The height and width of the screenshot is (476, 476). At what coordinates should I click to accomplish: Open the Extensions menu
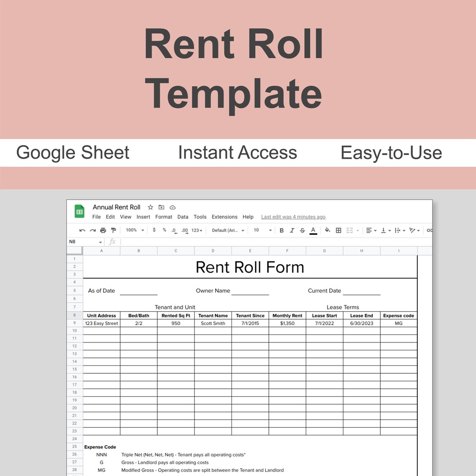click(224, 217)
